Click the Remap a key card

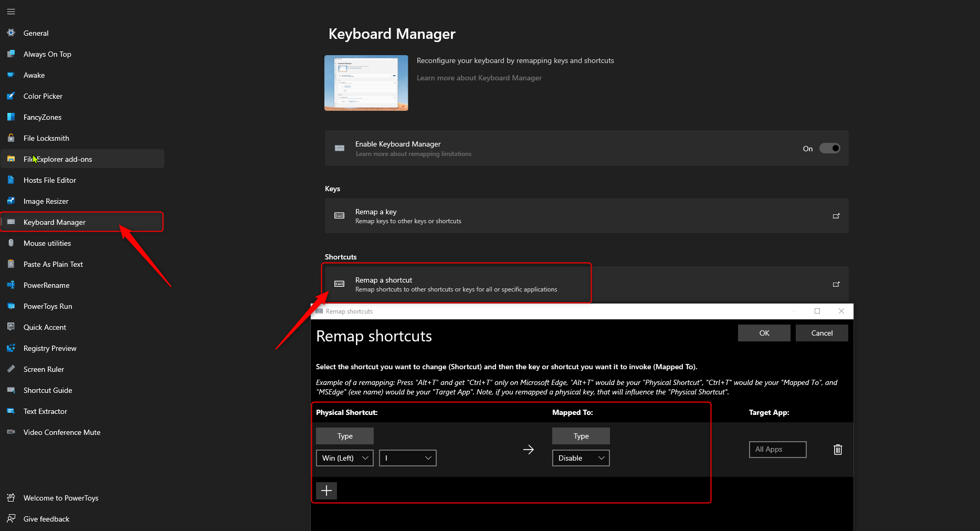[x=586, y=216]
